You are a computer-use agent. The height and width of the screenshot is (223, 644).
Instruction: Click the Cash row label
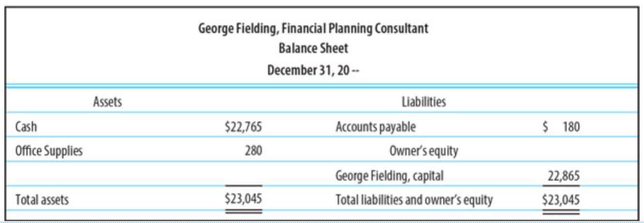(x=27, y=127)
